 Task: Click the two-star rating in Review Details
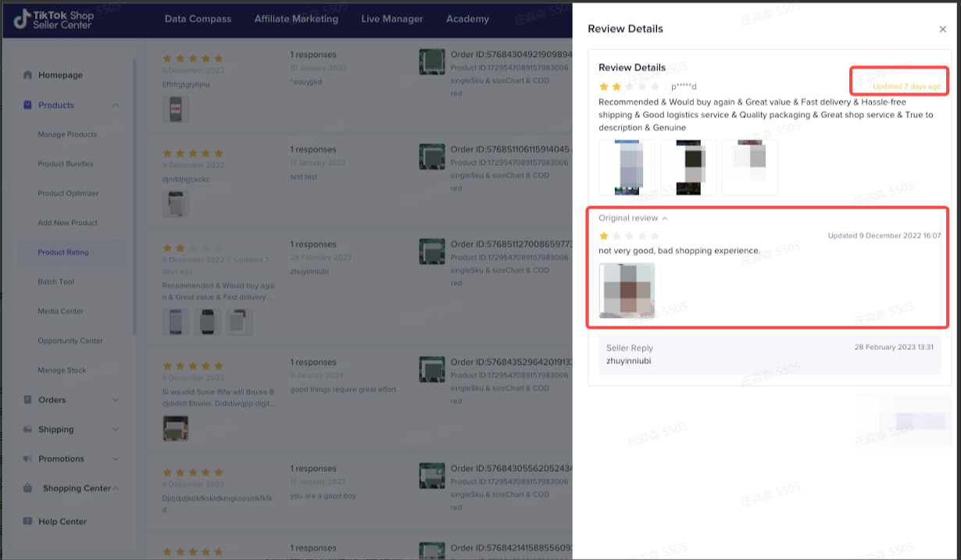(629, 87)
